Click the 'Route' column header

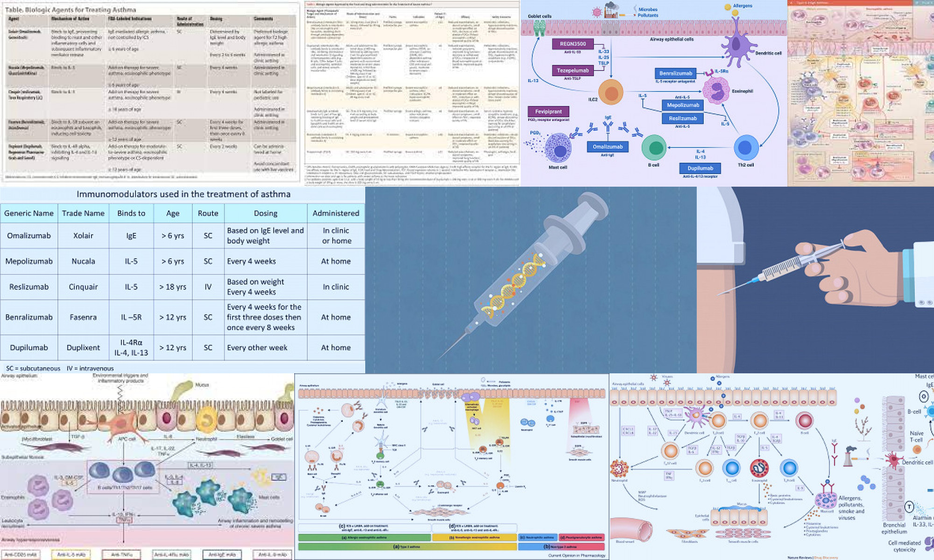(x=208, y=213)
